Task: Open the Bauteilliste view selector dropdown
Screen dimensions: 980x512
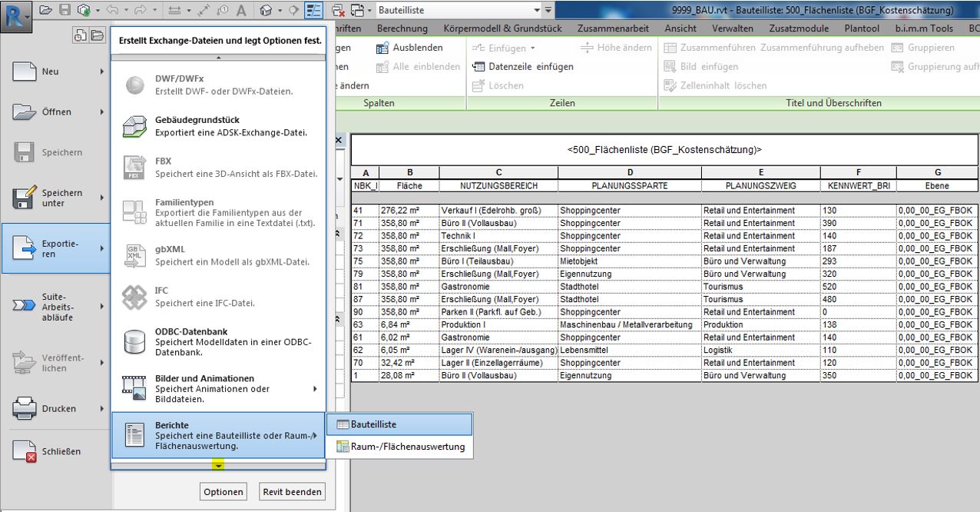Action: tap(536, 11)
